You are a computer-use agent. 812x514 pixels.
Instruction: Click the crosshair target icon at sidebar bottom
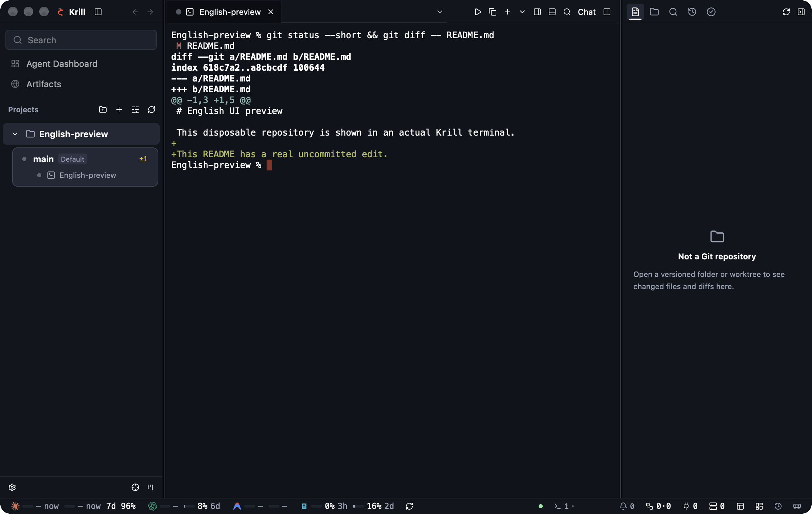(135, 487)
